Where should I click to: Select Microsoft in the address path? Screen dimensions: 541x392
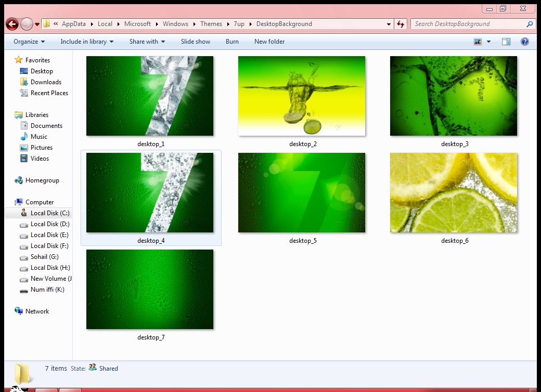[x=137, y=24]
